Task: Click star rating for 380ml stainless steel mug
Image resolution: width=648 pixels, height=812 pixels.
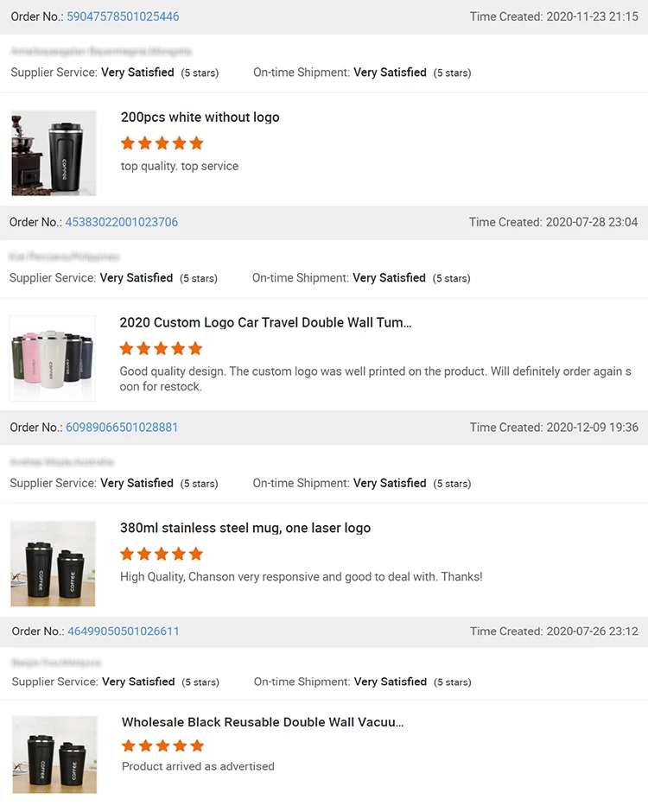Action: tap(162, 554)
